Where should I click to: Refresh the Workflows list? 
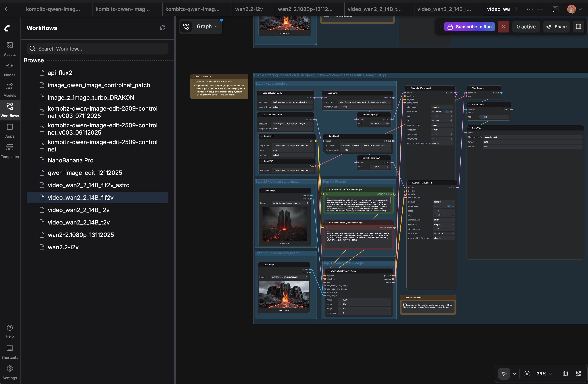point(162,28)
